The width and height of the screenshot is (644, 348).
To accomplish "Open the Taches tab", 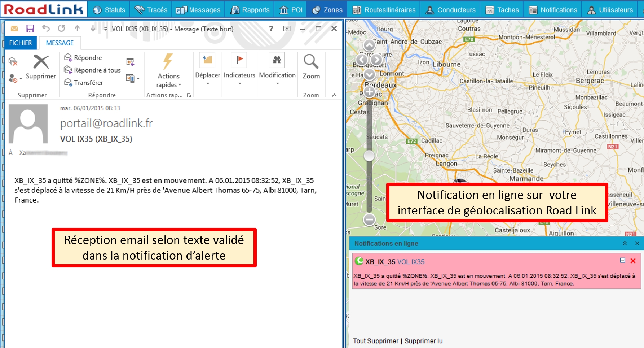I will 502,10.
